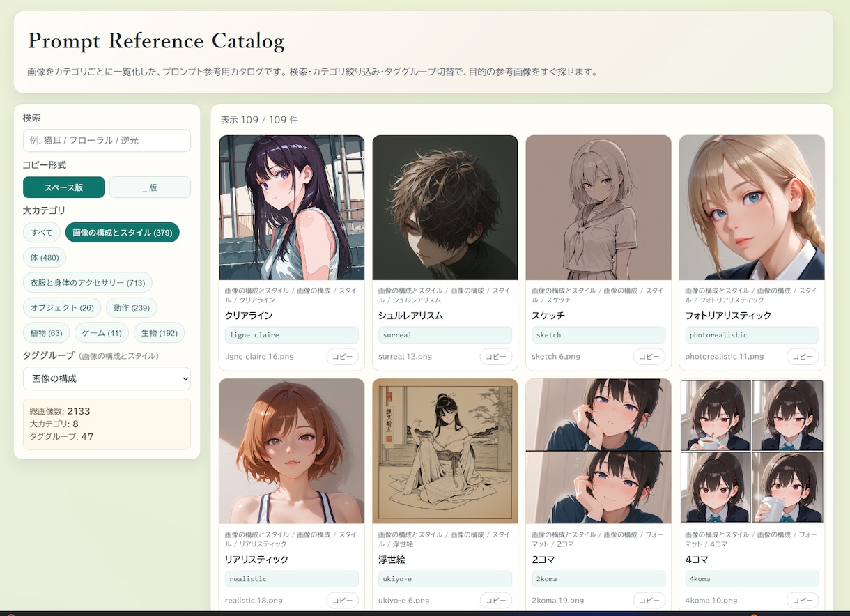The height and width of the screenshot is (616, 850).
Task: Click the 'sketch' tag code box
Action: coord(598,335)
